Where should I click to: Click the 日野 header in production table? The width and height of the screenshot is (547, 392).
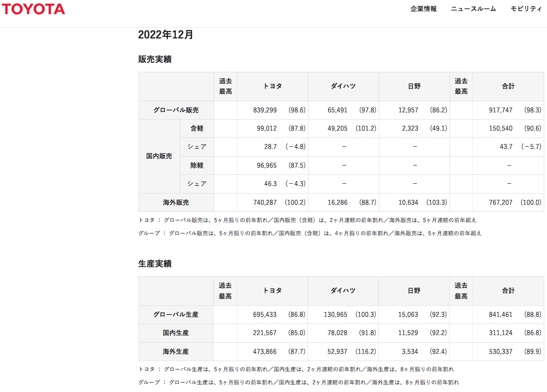click(x=414, y=291)
